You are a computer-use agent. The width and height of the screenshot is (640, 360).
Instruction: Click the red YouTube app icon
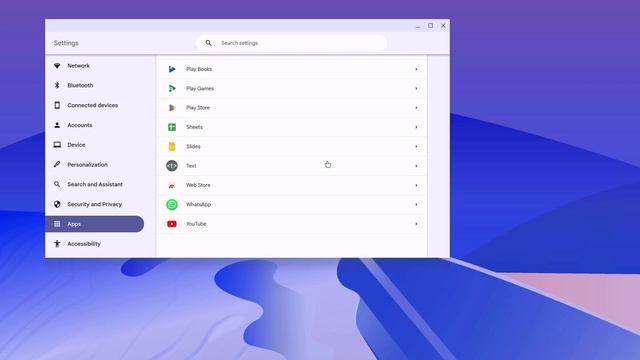tap(172, 224)
